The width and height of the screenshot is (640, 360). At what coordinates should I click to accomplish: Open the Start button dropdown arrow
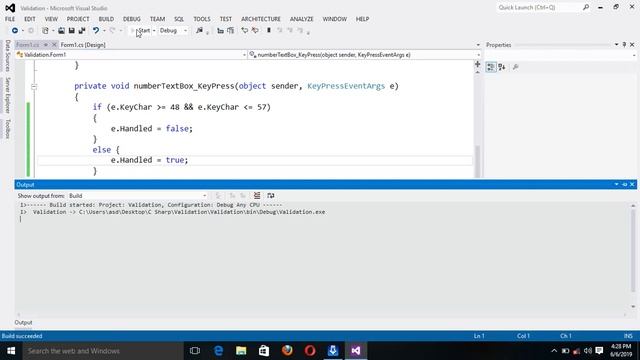point(154,31)
